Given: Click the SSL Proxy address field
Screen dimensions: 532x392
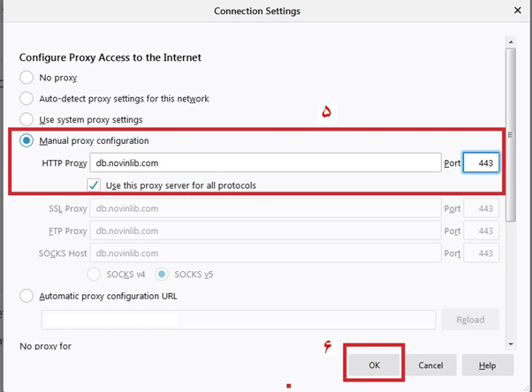Looking at the screenshot, I should pyautogui.click(x=265, y=208).
